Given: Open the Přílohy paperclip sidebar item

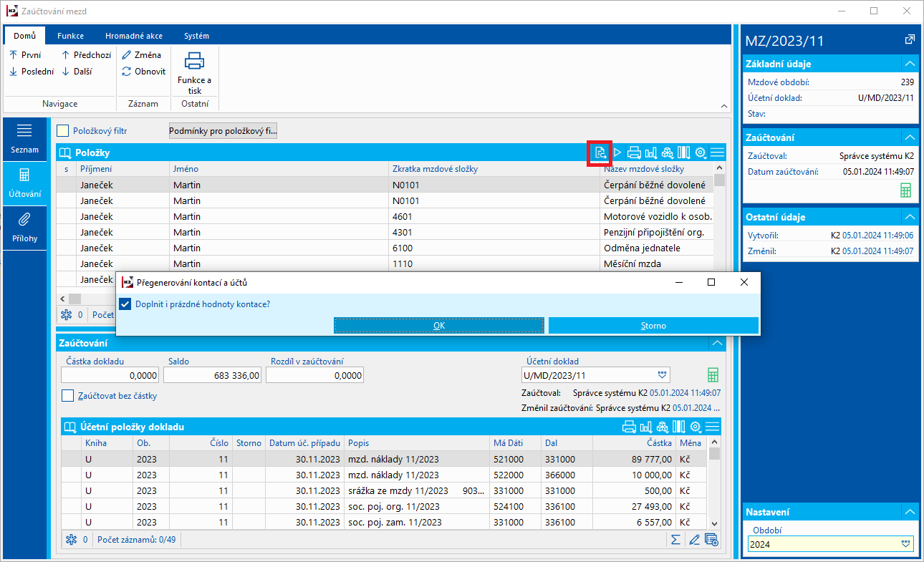Looking at the screenshot, I should click(x=24, y=227).
